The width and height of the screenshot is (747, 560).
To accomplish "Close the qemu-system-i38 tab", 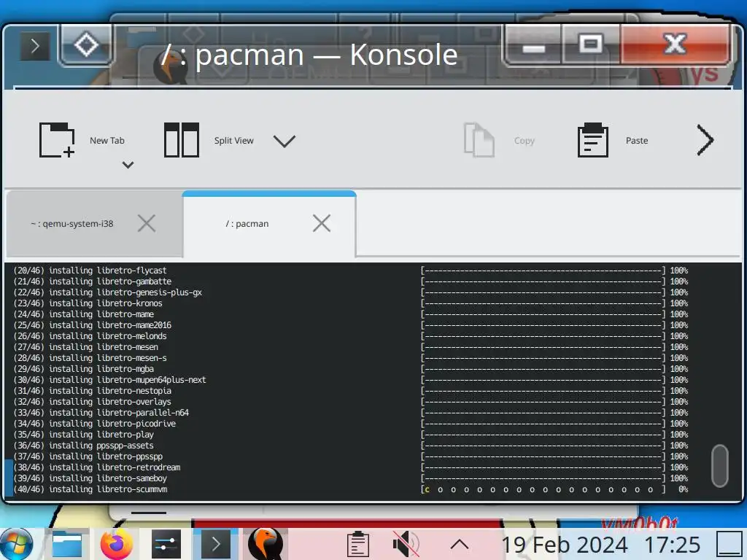I will pos(146,223).
